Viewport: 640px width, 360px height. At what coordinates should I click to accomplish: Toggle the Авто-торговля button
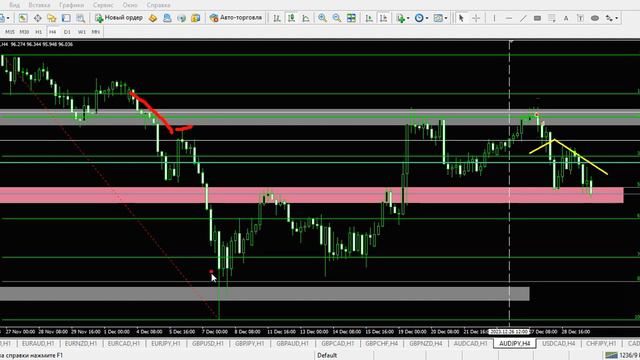[236, 18]
